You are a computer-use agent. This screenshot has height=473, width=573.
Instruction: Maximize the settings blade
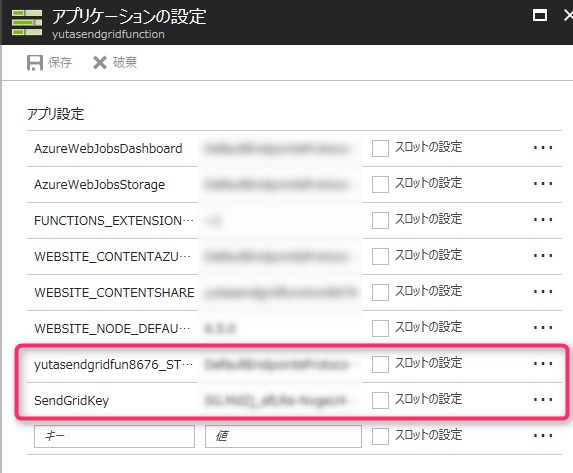[540, 15]
